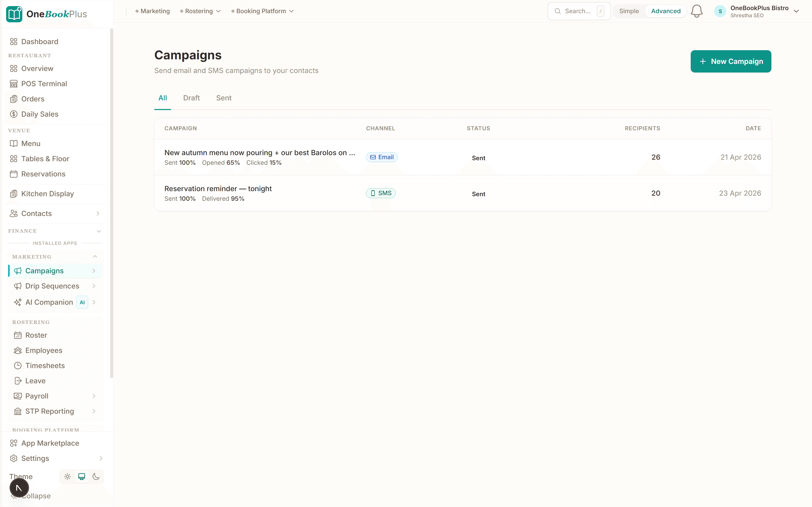Select the light theme sun icon
Image resolution: width=812 pixels, height=507 pixels.
click(67, 476)
